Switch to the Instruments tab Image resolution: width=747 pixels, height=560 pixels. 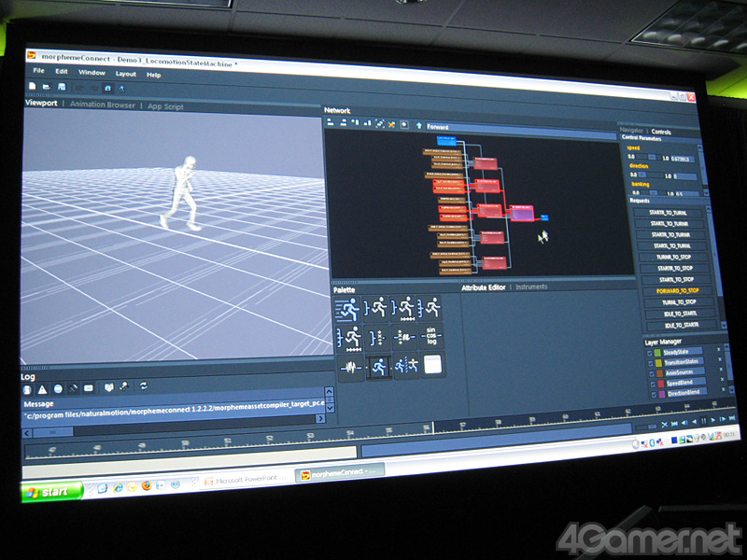click(531, 287)
